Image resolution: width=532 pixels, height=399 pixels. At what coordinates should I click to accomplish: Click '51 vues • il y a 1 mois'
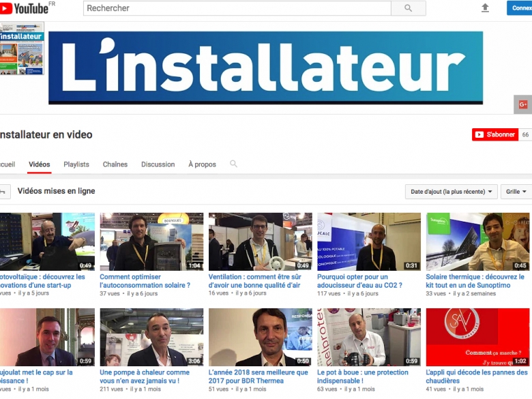(237, 389)
